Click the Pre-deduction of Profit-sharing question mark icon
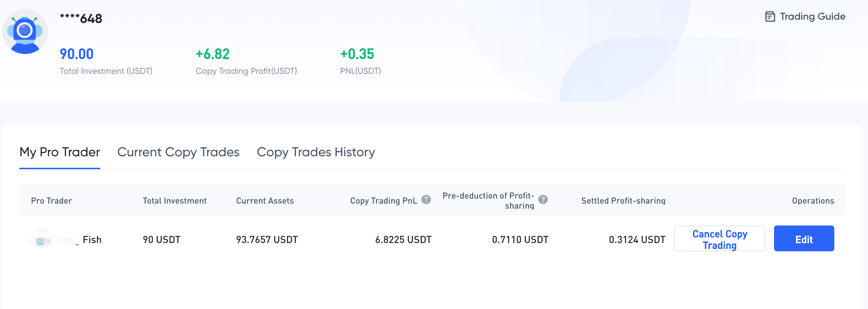The height and width of the screenshot is (309, 868). click(x=543, y=200)
